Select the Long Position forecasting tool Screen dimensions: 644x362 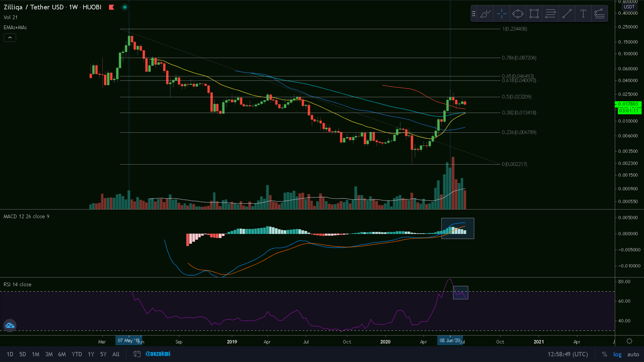coord(599,14)
